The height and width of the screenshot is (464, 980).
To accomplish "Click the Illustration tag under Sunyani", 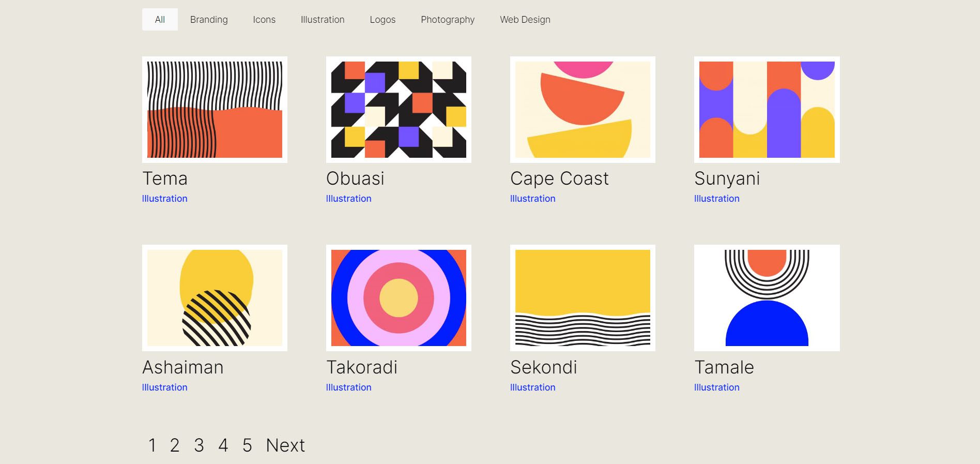I will [x=716, y=199].
